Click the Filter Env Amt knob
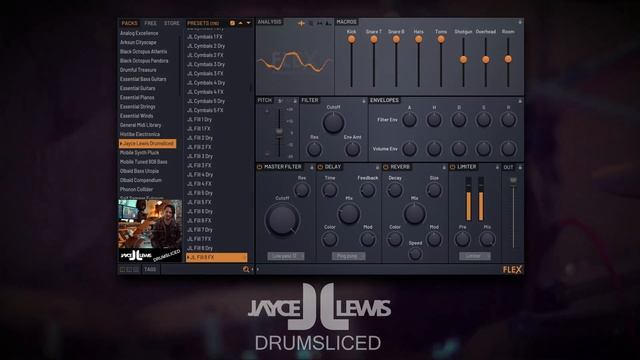This screenshot has height=360, width=640. pos(353,149)
